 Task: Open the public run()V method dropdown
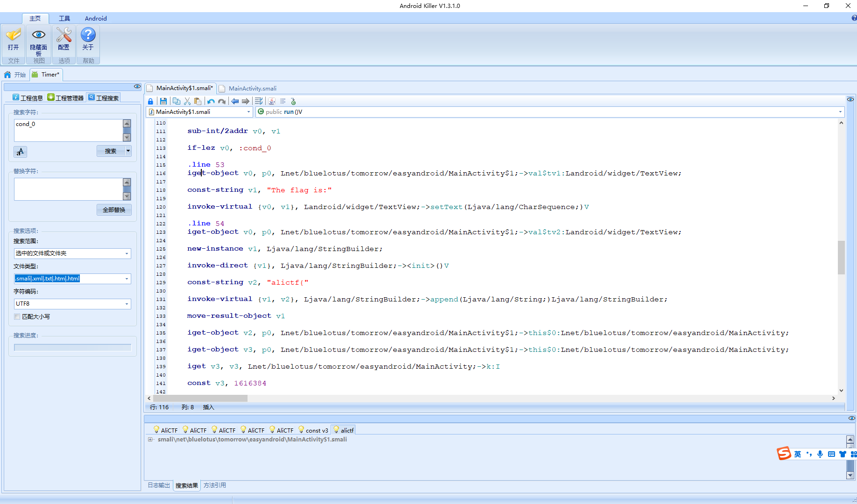pos(840,112)
